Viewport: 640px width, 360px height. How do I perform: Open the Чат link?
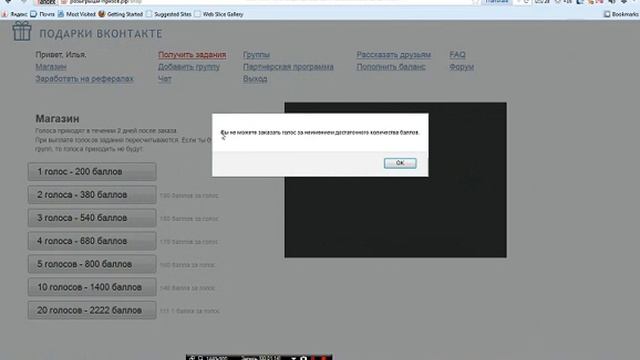tap(165, 79)
